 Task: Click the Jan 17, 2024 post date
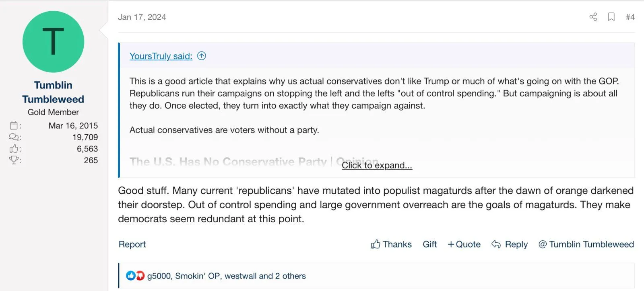142,17
